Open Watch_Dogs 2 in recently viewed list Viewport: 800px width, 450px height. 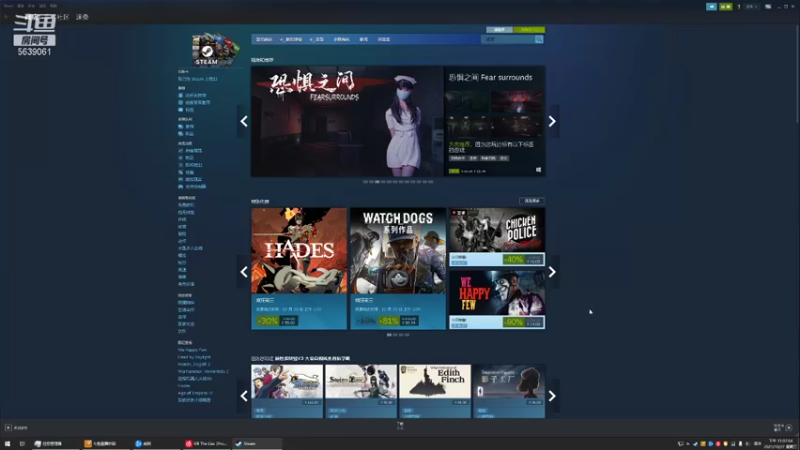[x=194, y=364]
